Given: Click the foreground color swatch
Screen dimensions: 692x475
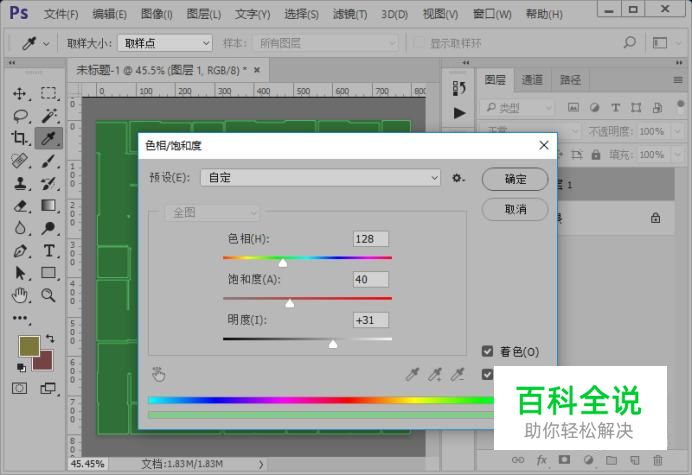Looking at the screenshot, I should coord(29,346).
